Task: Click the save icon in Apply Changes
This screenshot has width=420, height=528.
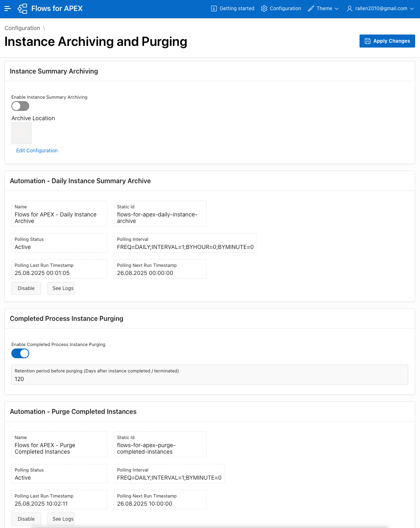Action: pyautogui.click(x=368, y=41)
